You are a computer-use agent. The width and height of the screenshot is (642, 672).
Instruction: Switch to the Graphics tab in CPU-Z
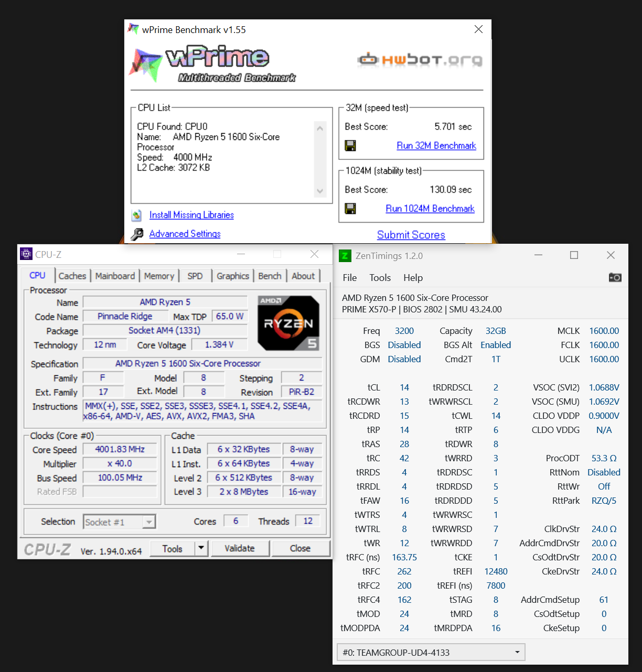point(233,276)
